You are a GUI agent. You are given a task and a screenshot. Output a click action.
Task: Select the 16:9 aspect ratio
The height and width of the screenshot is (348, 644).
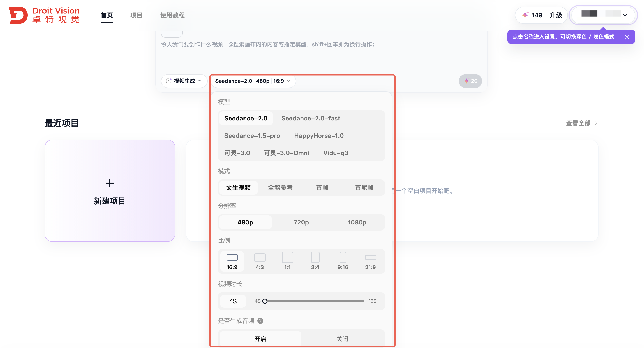click(232, 261)
